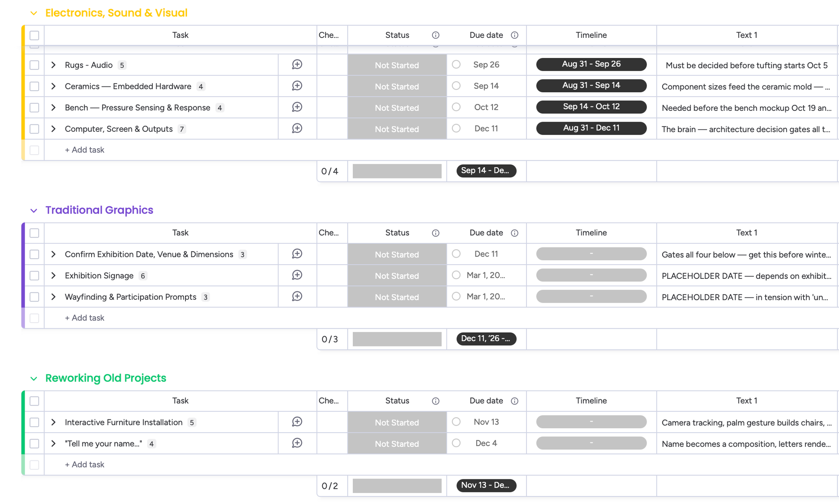
Task: Click the Task column header in Reworking Old Projects
Action: coord(180,401)
